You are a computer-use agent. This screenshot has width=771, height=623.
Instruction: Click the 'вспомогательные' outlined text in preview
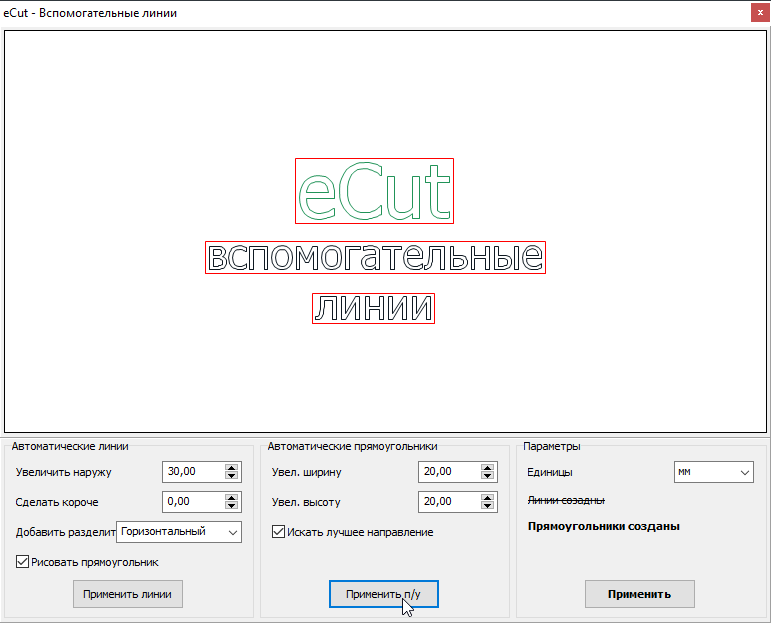pyautogui.click(x=375, y=257)
